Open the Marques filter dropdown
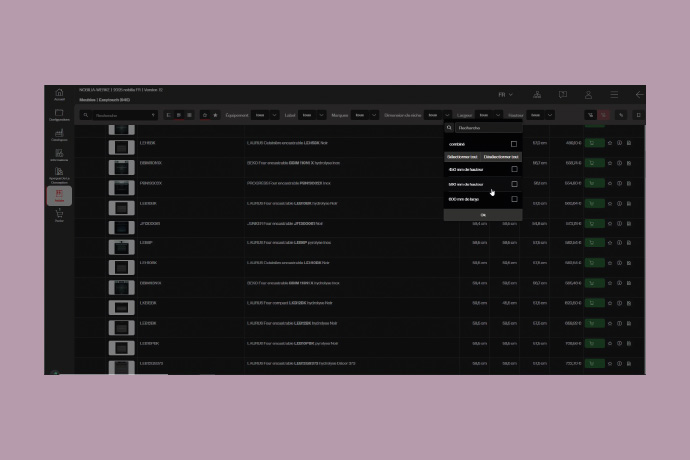Image resolution: width=690 pixels, height=460 pixels. (365, 115)
